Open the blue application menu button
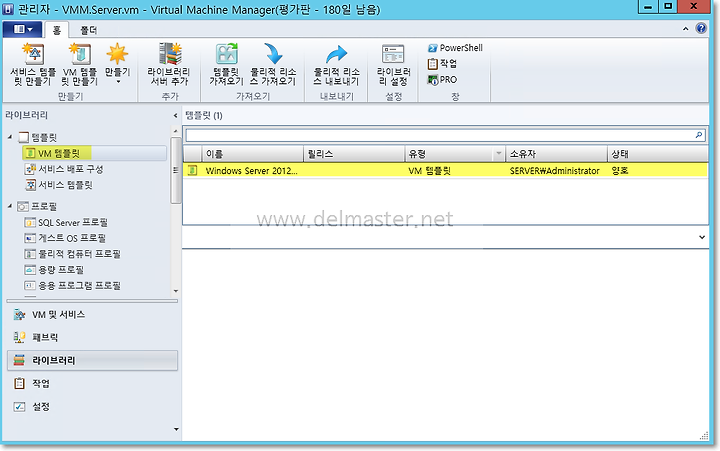The image size is (720, 451). [22, 29]
